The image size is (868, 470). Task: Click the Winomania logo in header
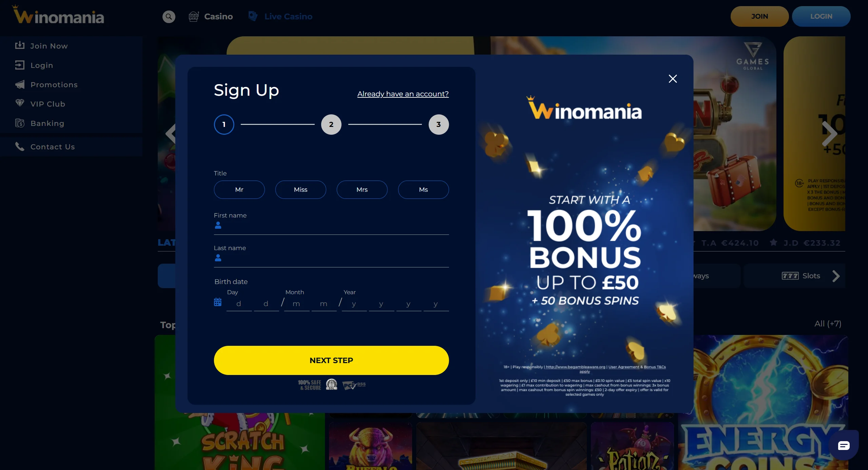pyautogui.click(x=58, y=16)
